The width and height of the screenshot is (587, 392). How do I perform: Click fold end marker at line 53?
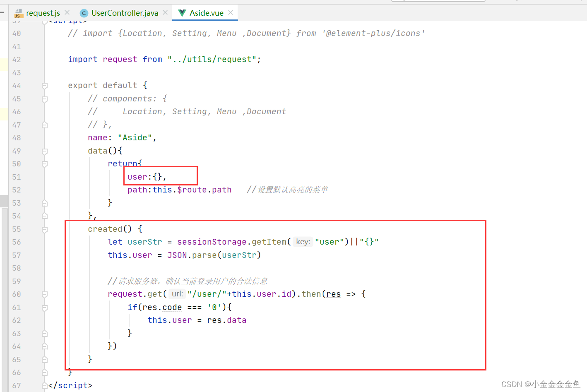click(x=45, y=203)
